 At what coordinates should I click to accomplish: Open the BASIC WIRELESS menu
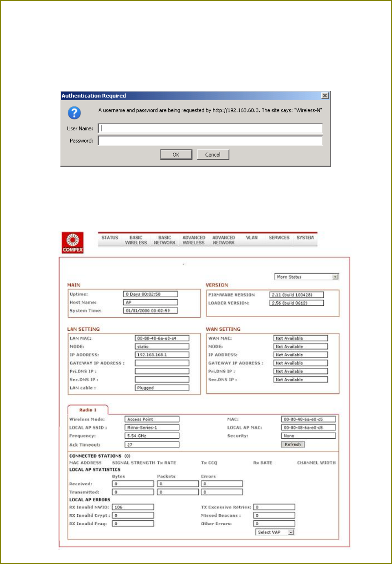point(136,240)
